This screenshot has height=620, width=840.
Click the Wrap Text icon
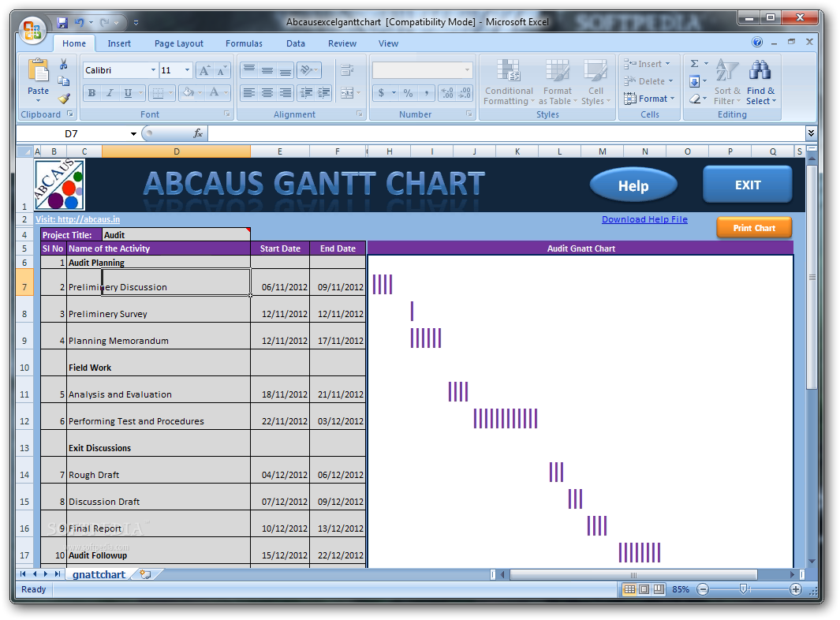(346, 70)
